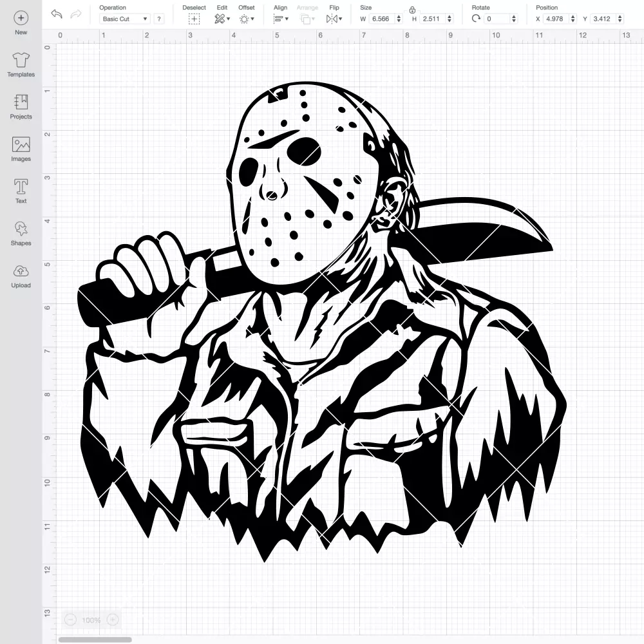Click the Operation help question mark
The width and height of the screenshot is (644, 644).
(x=159, y=19)
